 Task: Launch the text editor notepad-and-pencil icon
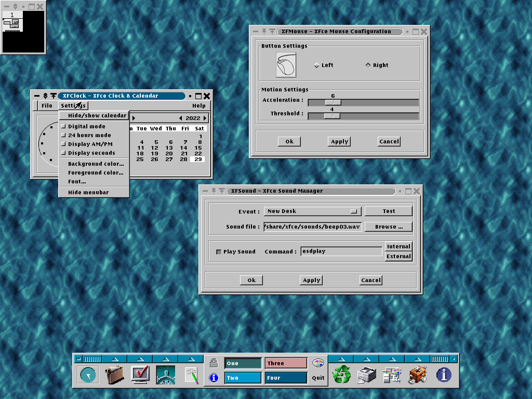coord(191,376)
